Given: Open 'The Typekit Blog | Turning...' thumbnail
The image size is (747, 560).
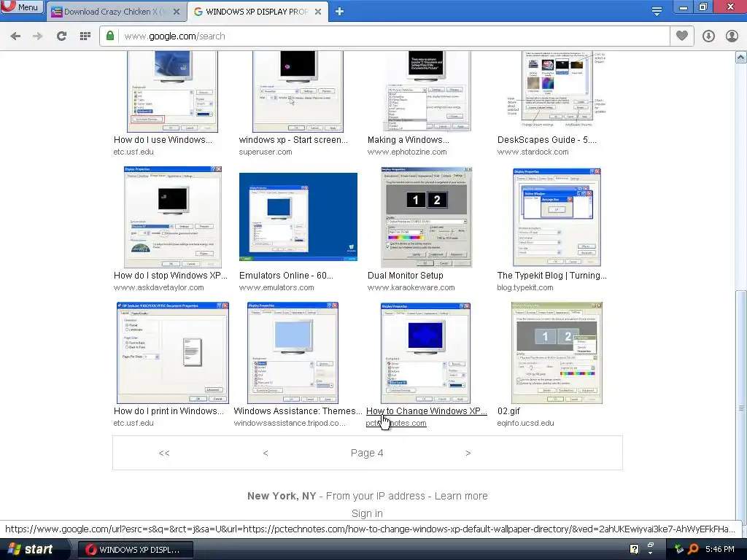Looking at the screenshot, I should point(557,217).
